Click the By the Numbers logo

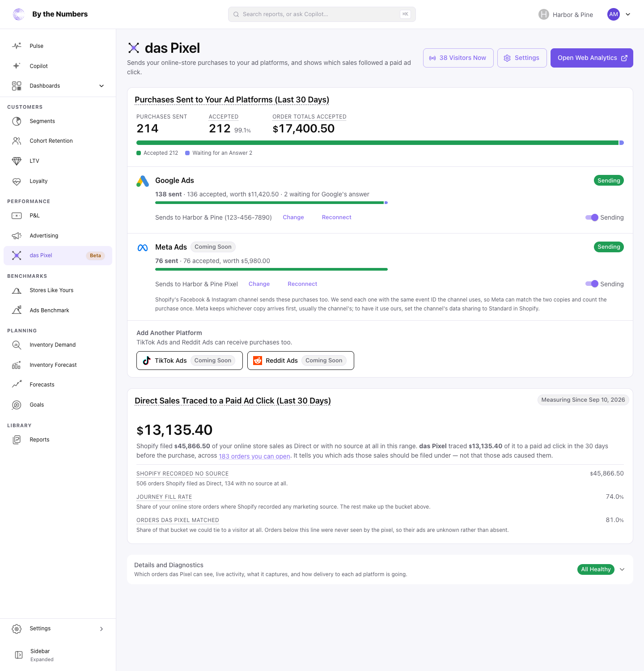point(19,14)
